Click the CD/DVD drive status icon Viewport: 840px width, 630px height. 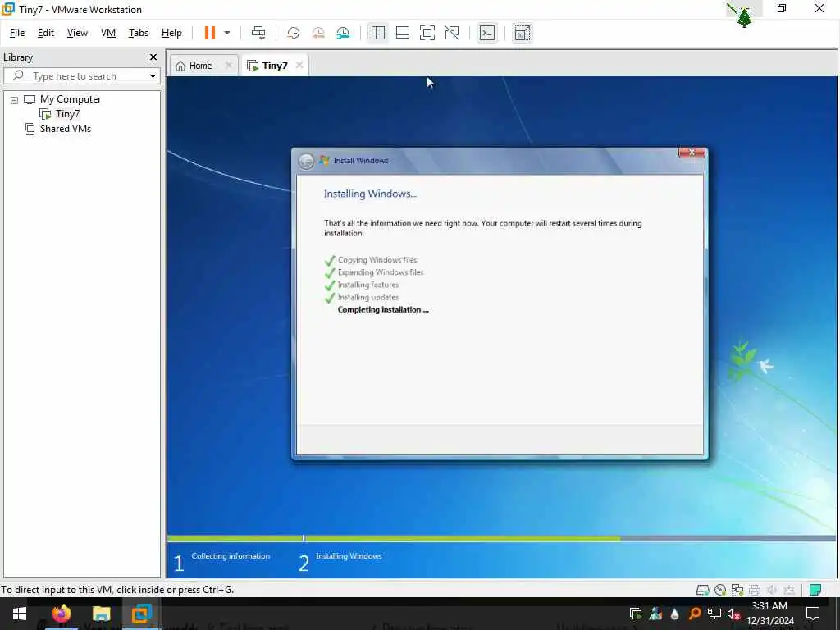[720, 590]
